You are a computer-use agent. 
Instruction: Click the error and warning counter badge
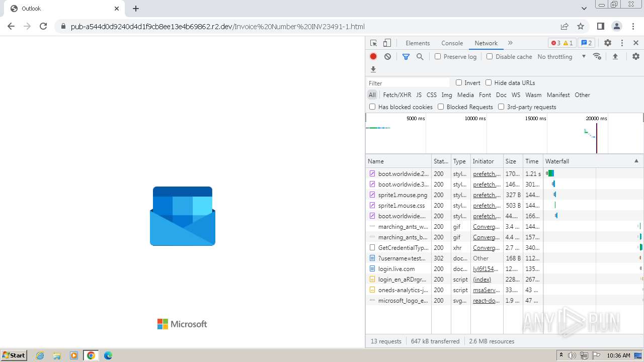(561, 43)
